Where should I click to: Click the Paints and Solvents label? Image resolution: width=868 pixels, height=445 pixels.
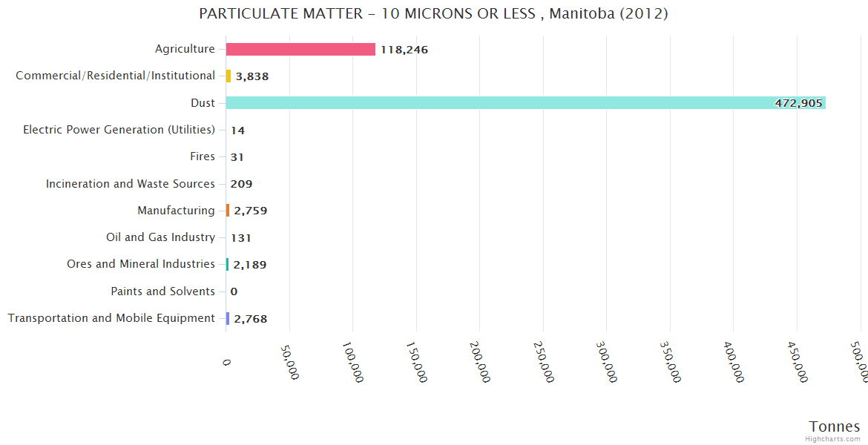coord(162,291)
